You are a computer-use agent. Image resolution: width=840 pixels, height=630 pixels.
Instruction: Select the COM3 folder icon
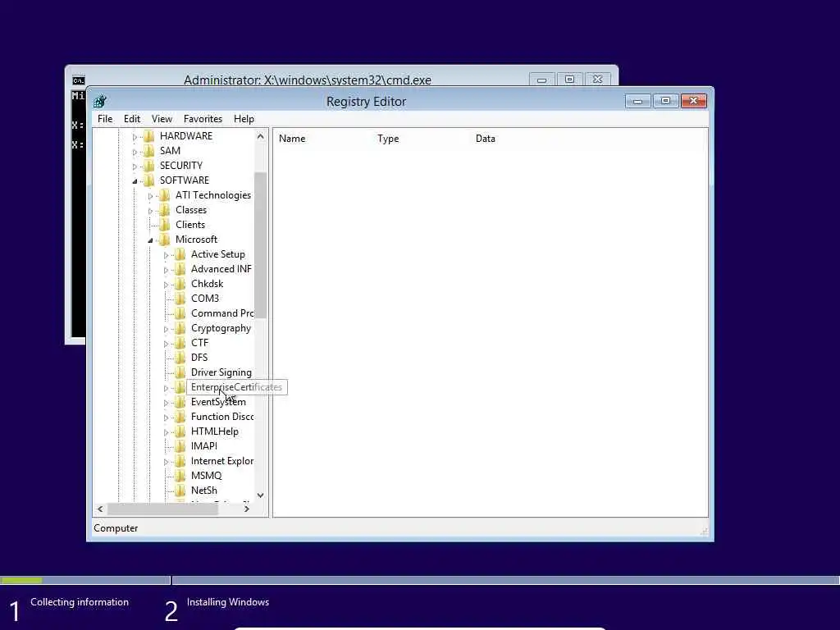[180, 299]
